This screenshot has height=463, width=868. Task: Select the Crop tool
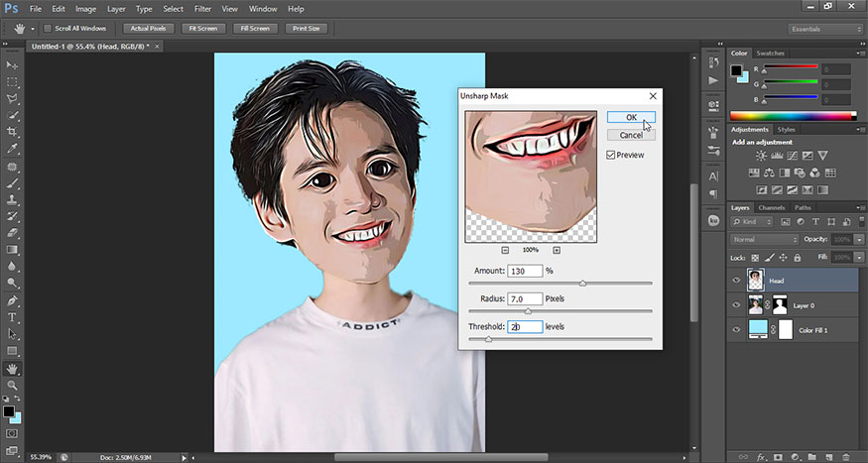click(13, 132)
